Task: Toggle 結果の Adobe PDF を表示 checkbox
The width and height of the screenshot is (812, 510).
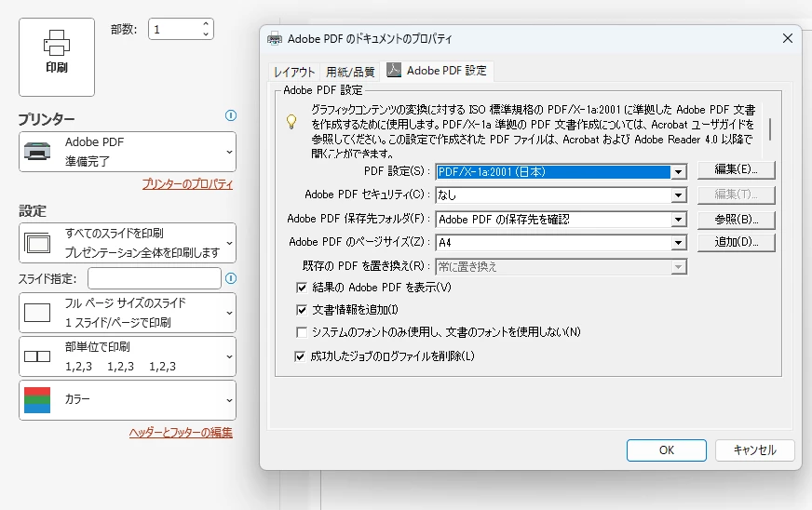Action: 302,288
